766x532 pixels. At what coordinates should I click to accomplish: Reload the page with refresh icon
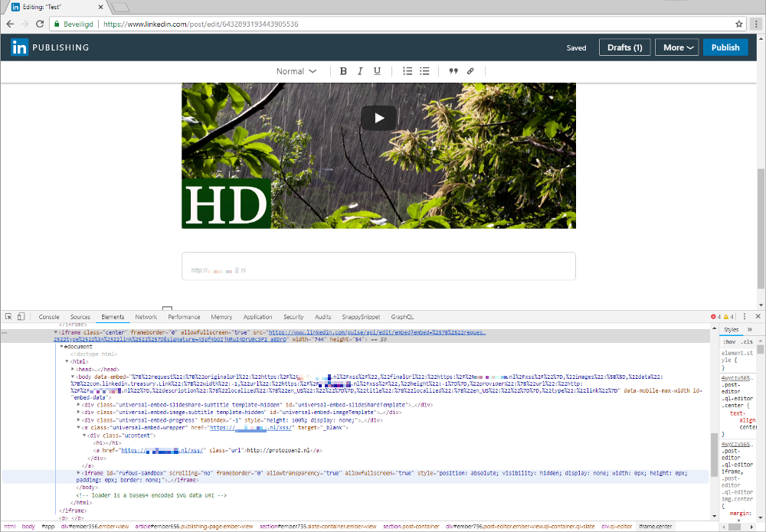coord(40,24)
